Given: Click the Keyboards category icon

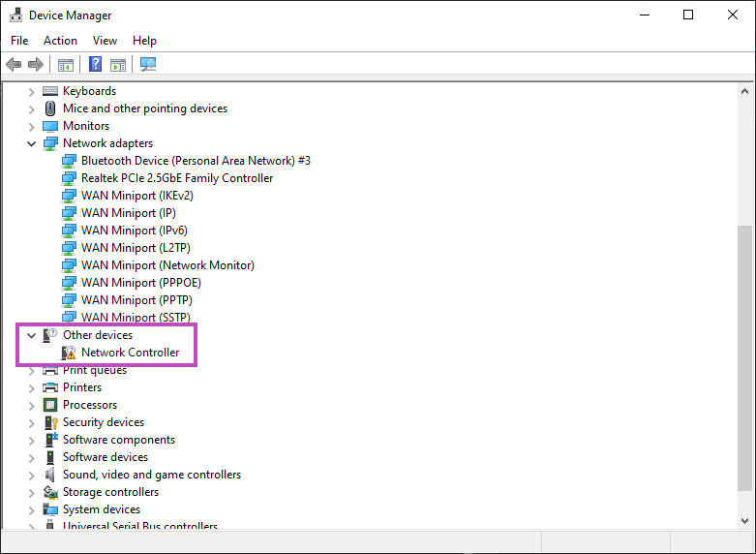Looking at the screenshot, I should click(50, 91).
